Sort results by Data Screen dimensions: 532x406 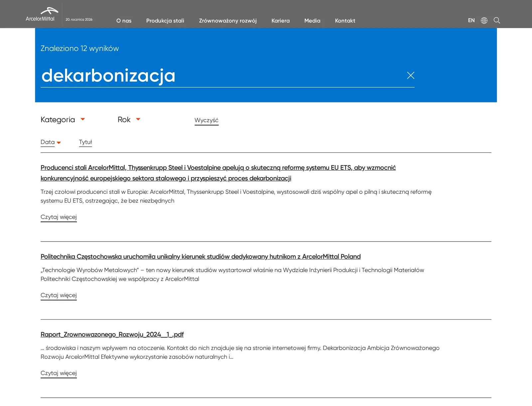point(51,142)
